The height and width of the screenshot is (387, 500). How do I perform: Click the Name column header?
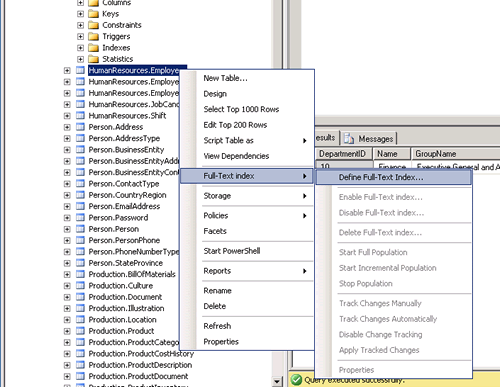click(x=392, y=154)
